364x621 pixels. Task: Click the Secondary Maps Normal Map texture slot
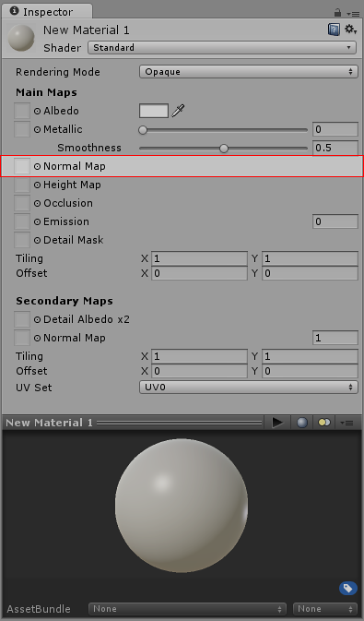coord(22,338)
